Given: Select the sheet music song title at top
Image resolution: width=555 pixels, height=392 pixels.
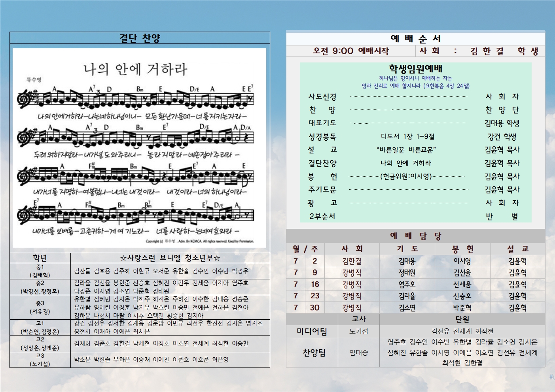Looking at the screenshot, I should point(135,70).
